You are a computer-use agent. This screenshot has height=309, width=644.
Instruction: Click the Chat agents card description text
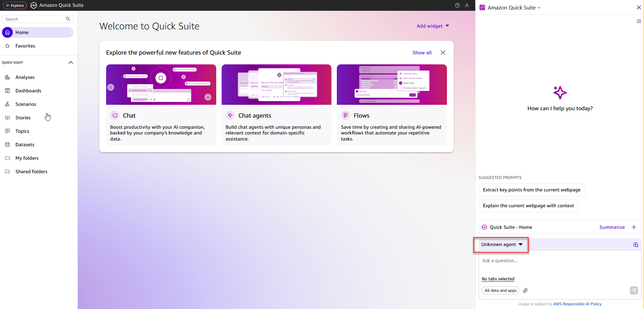[x=273, y=133]
